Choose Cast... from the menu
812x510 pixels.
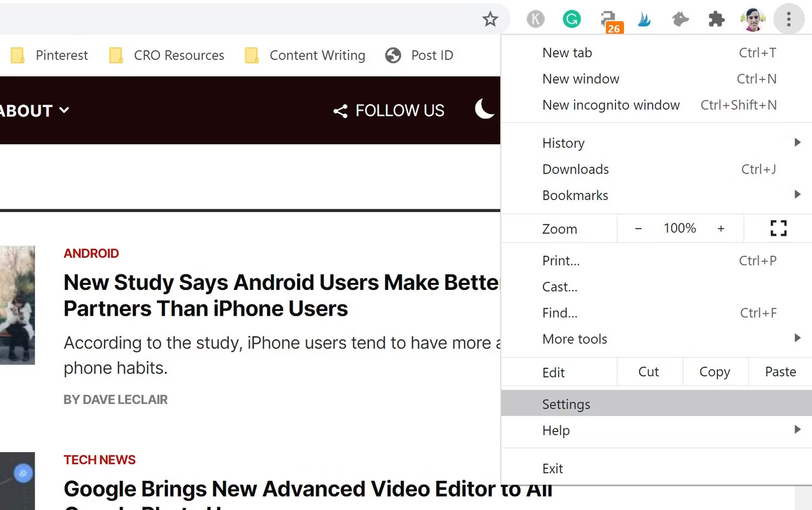click(657, 287)
